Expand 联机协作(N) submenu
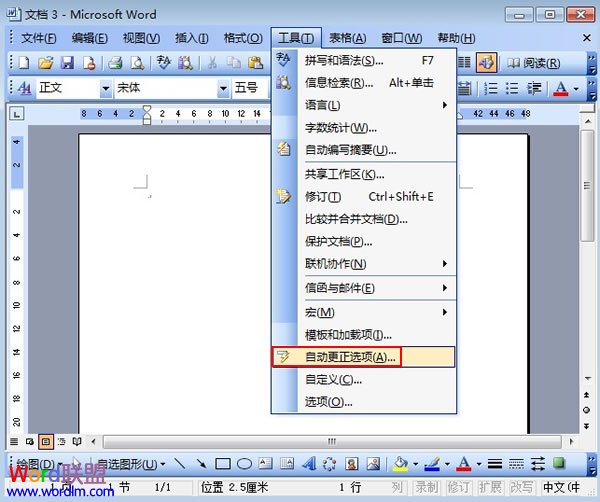This screenshot has height=502, width=600. coord(378,264)
